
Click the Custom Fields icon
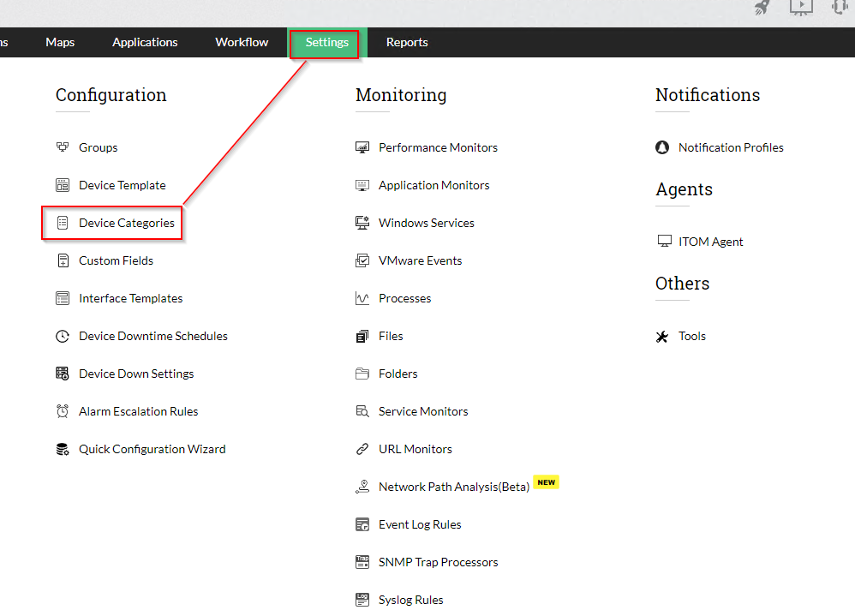coord(63,260)
